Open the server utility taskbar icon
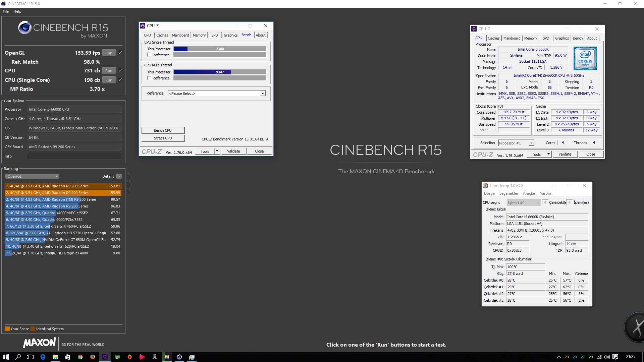 (155, 357)
